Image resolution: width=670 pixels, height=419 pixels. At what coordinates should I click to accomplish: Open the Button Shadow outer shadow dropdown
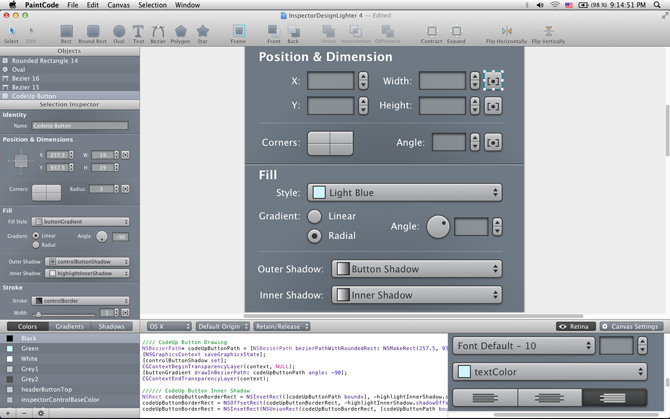click(x=417, y=269)
